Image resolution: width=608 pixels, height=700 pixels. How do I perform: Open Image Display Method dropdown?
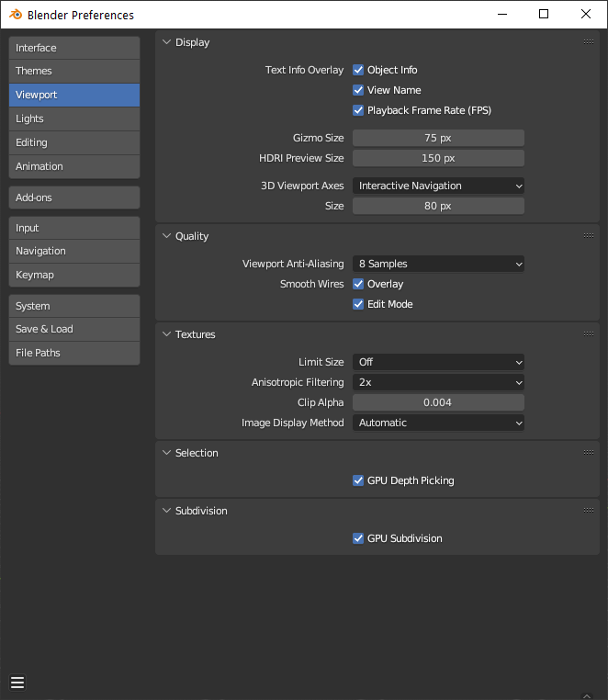click(x=438, y=423)
